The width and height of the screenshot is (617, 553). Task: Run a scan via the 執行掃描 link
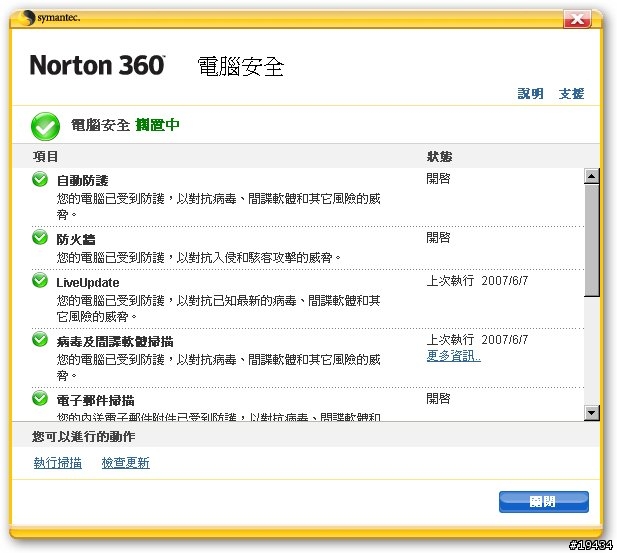tap(58, 463)
